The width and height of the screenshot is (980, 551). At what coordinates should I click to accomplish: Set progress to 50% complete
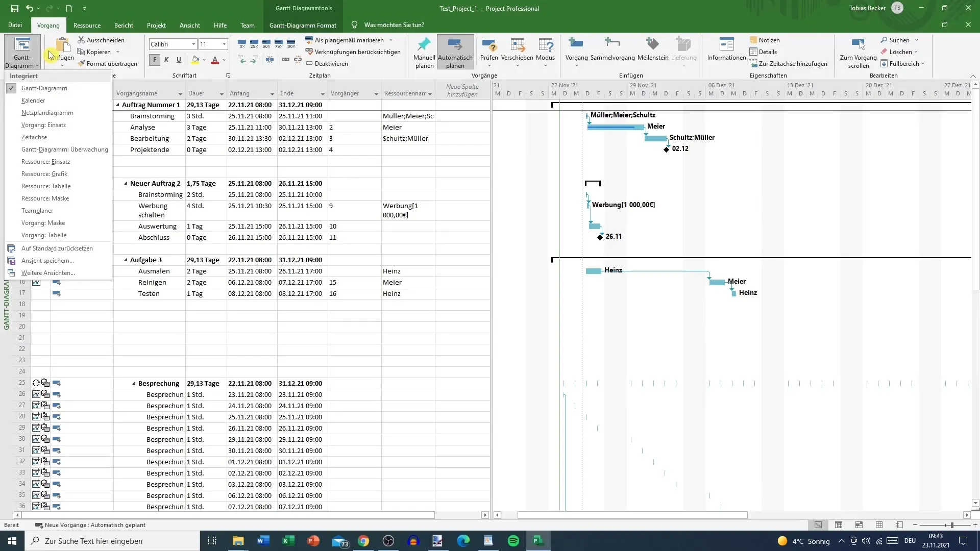coord(266,44)
